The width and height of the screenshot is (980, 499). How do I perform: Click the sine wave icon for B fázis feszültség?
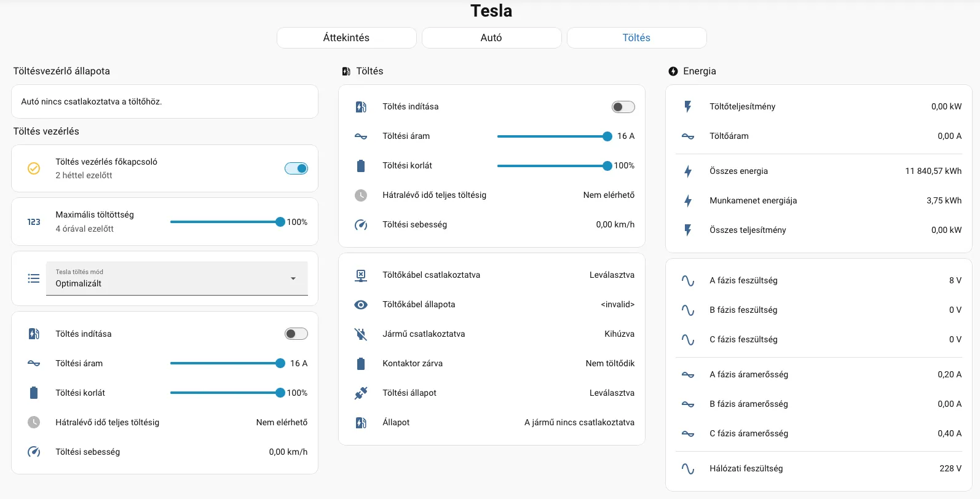pyautogui.click(x=688, y=310)
